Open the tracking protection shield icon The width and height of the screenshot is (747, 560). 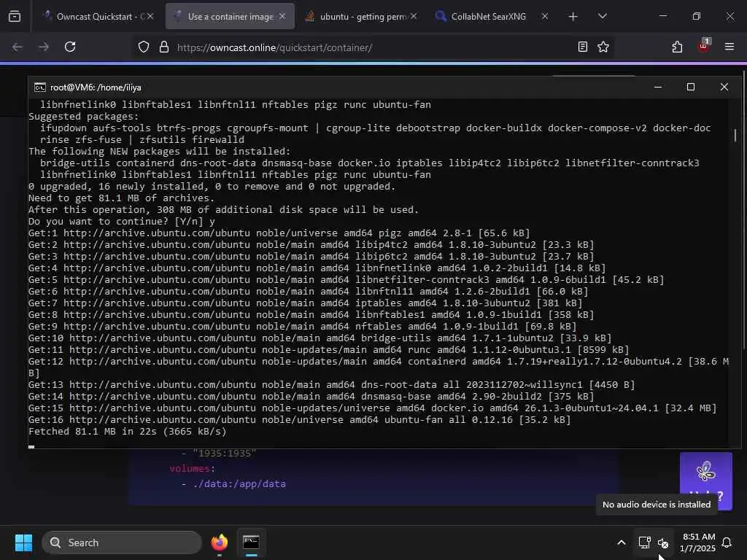point(144,47)
